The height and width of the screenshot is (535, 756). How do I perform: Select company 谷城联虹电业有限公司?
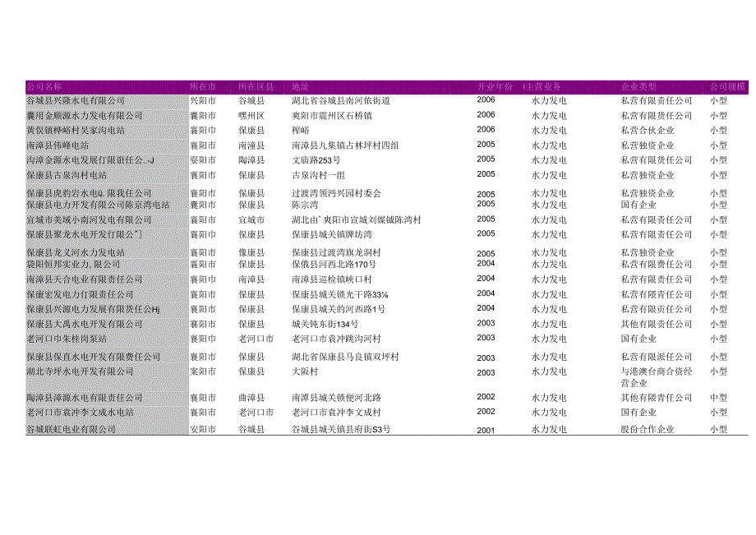tap(71, 429)
